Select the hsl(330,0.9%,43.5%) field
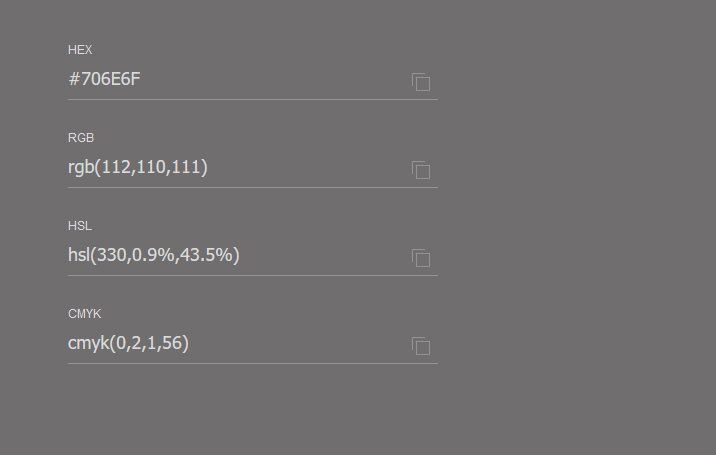The image size is (716, 455). pyautogui.click(x=154, y=255)
